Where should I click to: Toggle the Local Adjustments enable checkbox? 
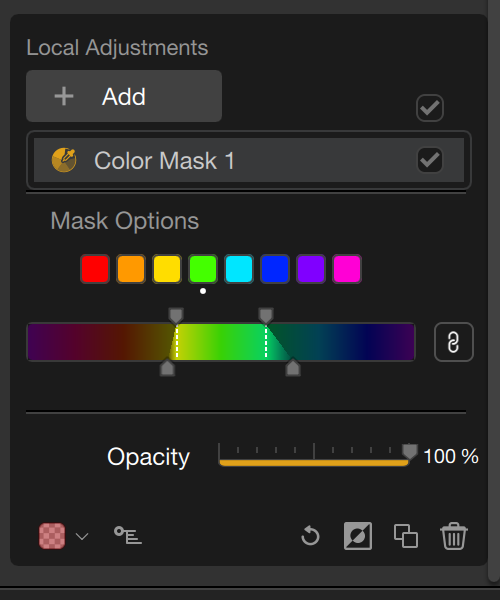click(430, 108)
